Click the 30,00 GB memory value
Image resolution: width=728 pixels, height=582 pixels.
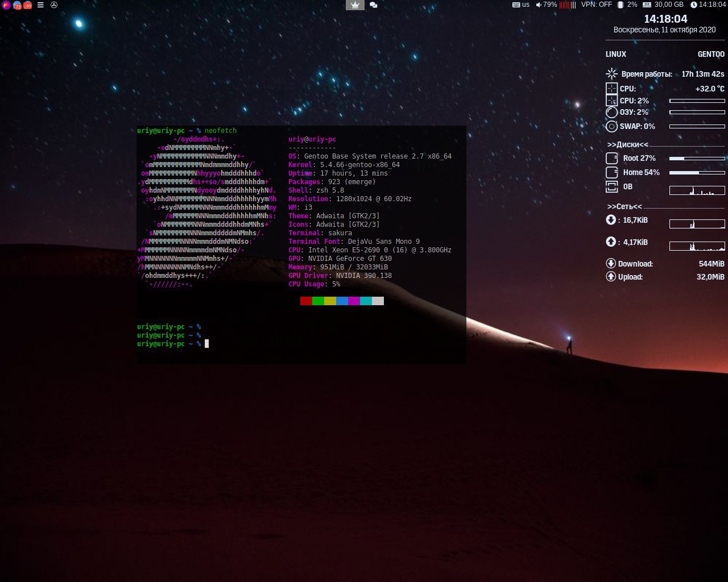click(669, 5)
